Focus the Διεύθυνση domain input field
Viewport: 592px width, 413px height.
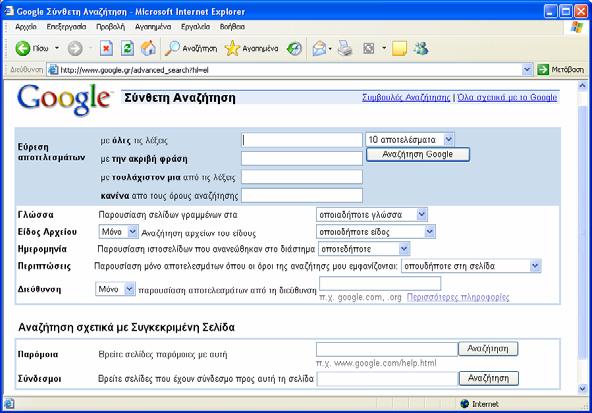(380, 283)
